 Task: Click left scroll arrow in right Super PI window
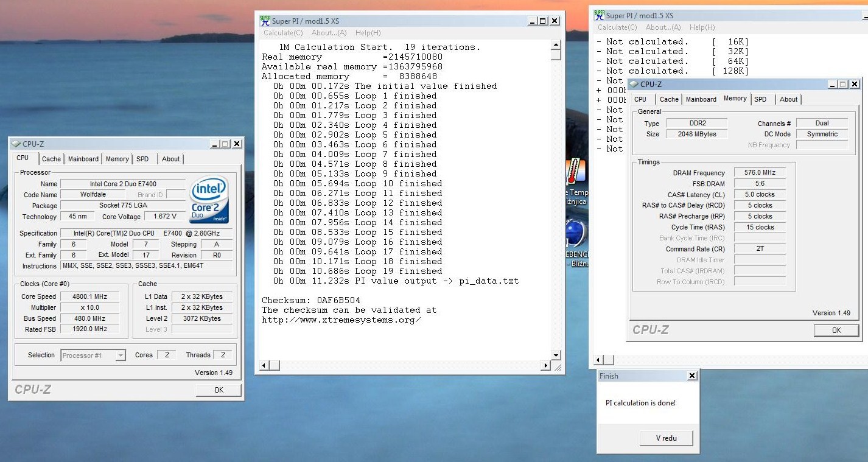coord(598,360)
